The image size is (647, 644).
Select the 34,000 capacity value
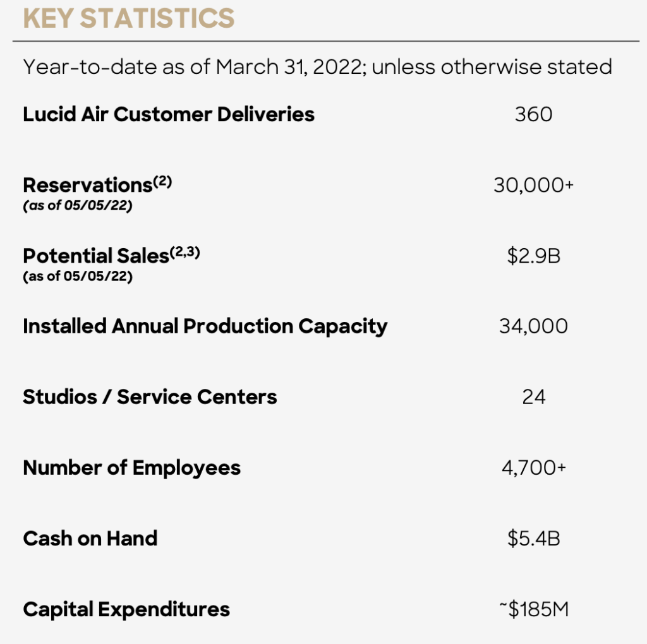533,326
